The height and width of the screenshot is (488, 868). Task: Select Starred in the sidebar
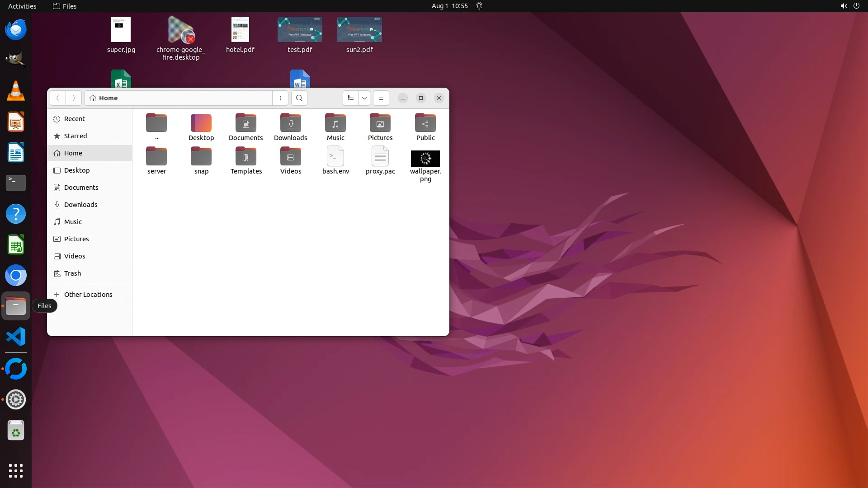[x=75, y=136]
